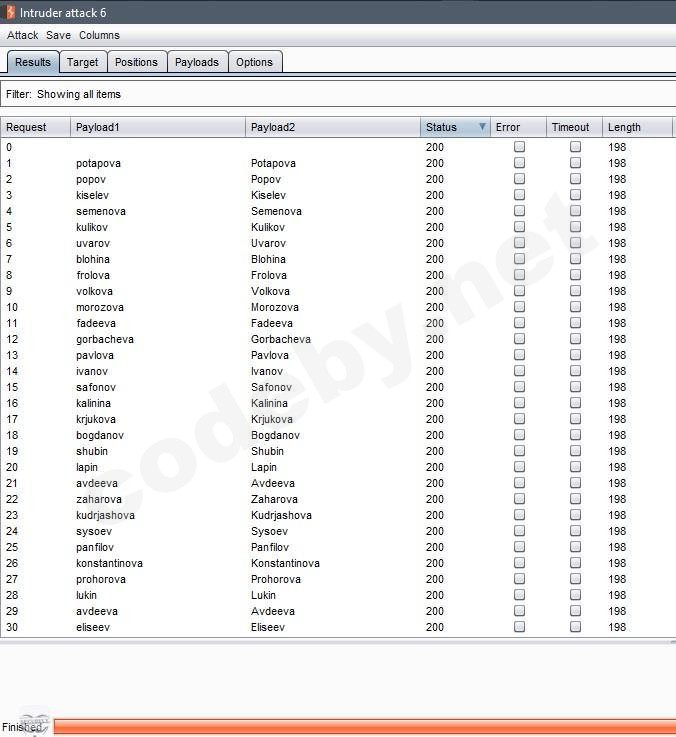The width and height of the screenshot is (676, 737).
Task: Open the Save menu
Action: (x=58, y=35)
